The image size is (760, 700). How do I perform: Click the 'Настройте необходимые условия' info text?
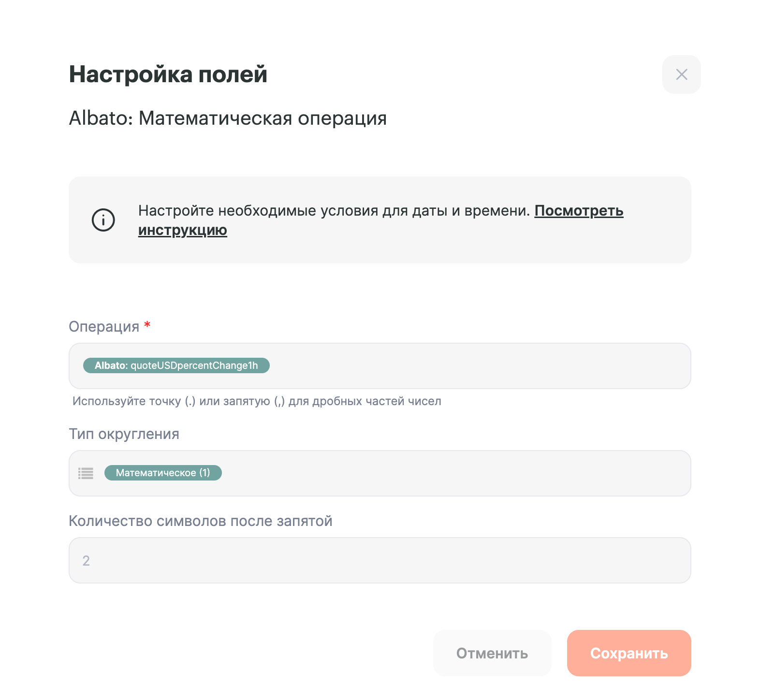click(334, 211)
